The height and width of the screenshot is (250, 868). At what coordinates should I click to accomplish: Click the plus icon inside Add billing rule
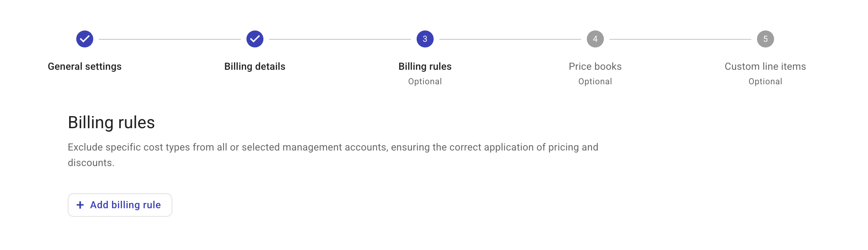click(80, 205)
